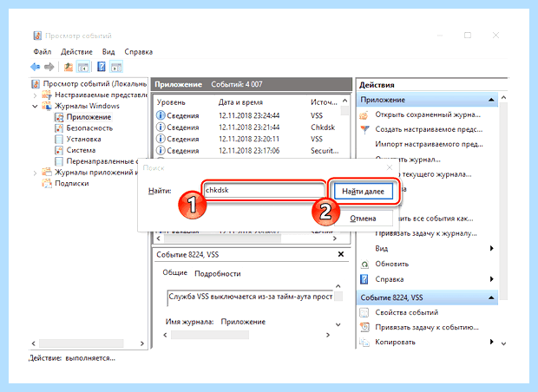Screen dimensions: 538x392
Task: Click the Отмена button in search dialog
Action: pyautogui.click(x=363, y=219)
